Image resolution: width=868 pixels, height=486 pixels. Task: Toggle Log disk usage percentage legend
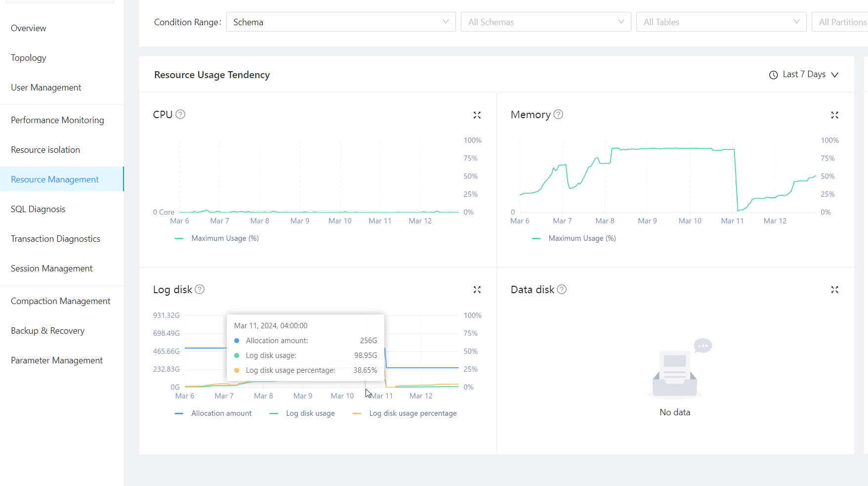pyautogui.click(x=405, y=413)
